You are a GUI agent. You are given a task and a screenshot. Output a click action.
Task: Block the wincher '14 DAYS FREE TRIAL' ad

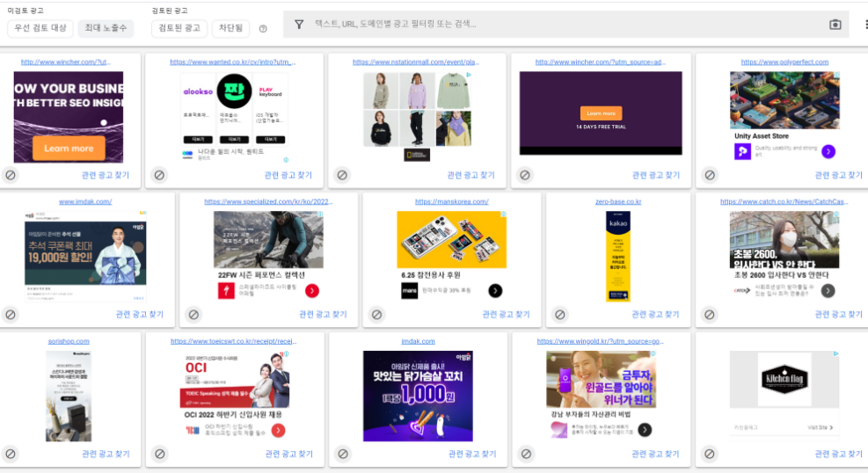tap(525, 175)
